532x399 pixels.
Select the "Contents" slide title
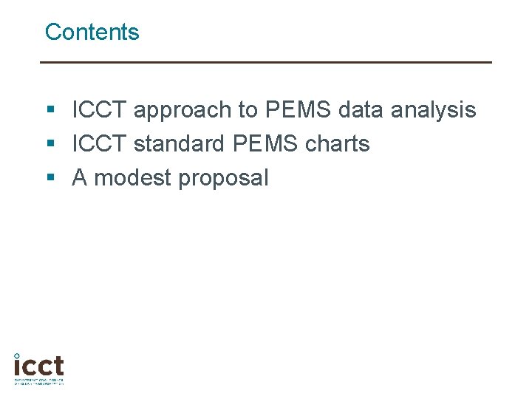click(92, 33)
